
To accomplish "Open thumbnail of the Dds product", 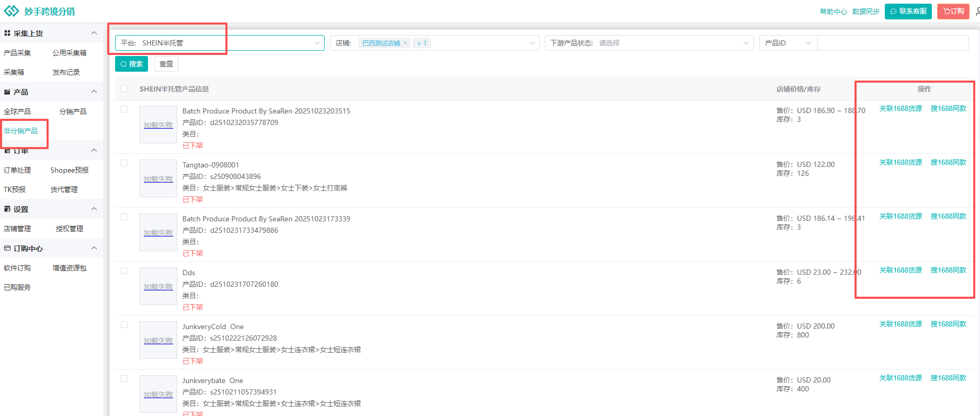I will pos(158,286).
